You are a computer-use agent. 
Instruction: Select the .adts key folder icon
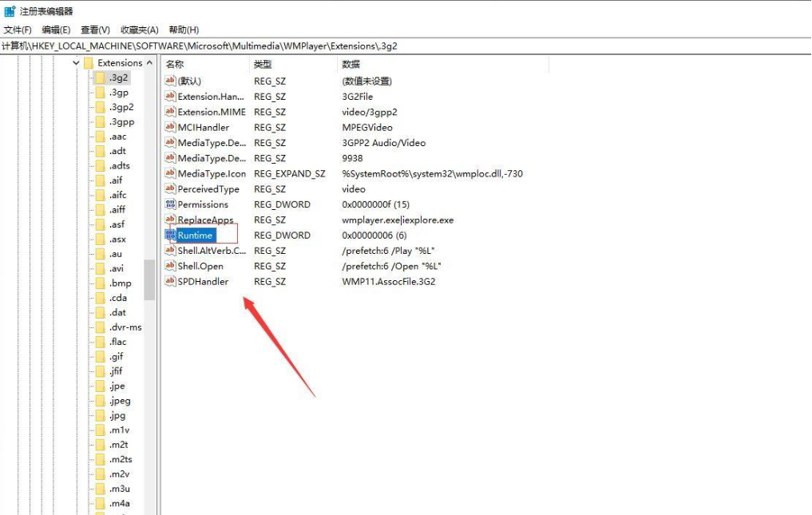tap(101, 166)
